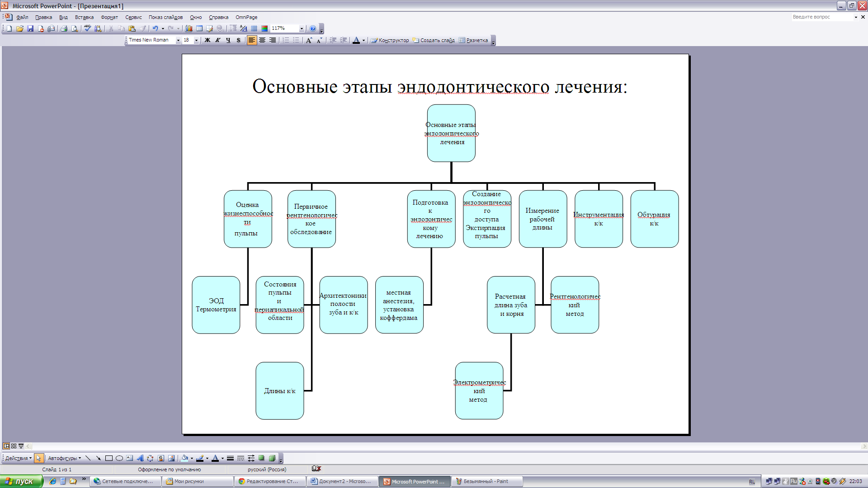Enable center text alignment

click(x=262, y=40)
